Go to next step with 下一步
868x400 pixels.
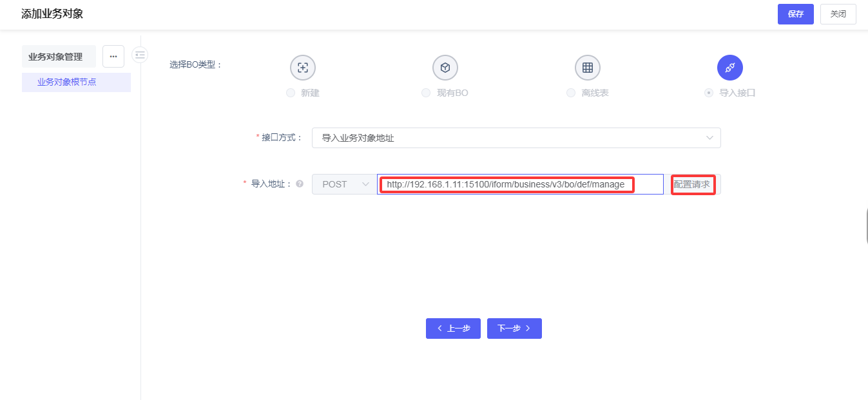tap(514, 329)
